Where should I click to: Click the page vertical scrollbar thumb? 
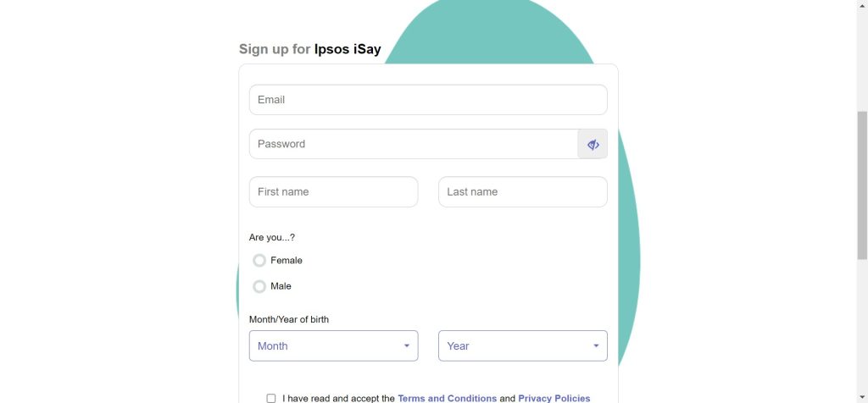(862, 185)
